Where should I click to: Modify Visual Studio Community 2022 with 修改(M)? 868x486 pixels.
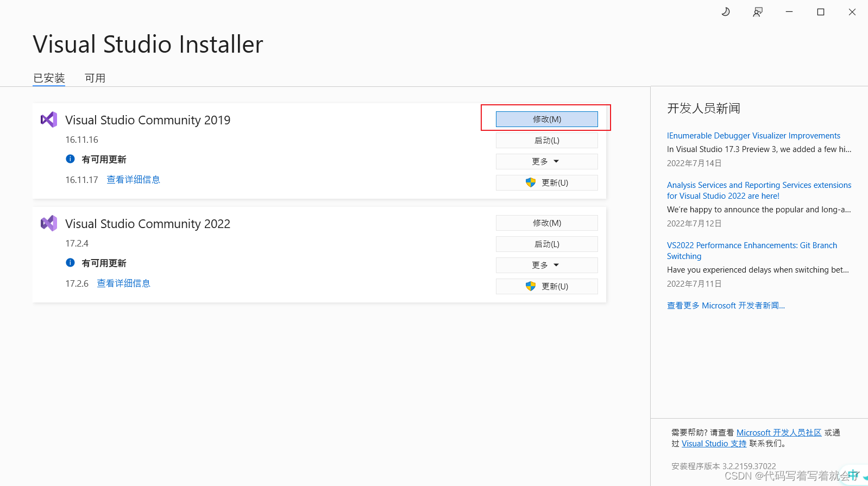click(x=547, y=223)
